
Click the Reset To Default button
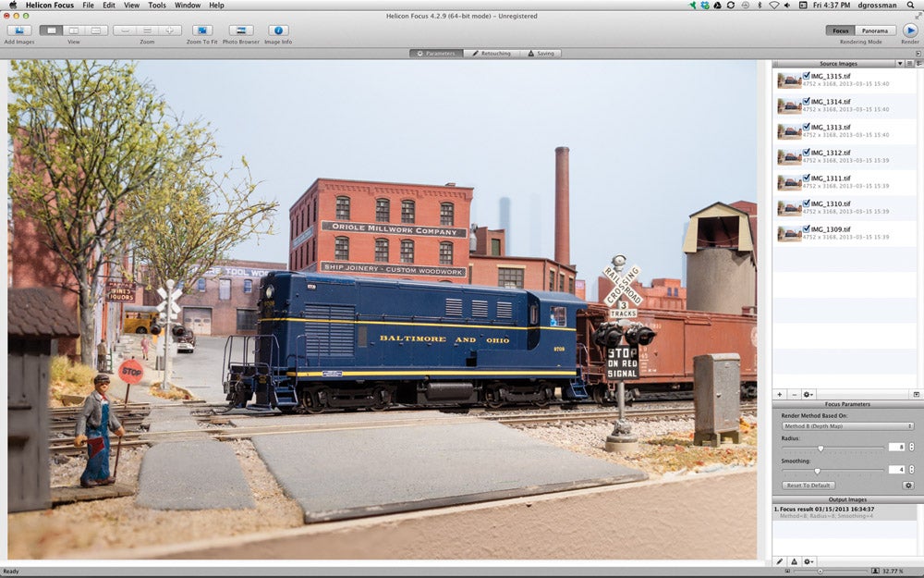tap(808, 486)
